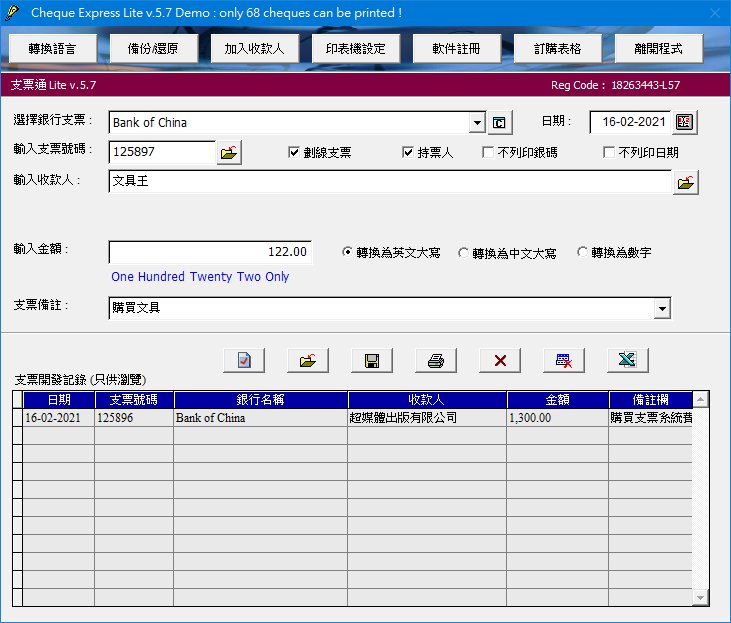The height and width of the screenshot is (623, 731).
Task: Click the new cheque document icon
Action: pyautogui.click(x=244, y=361)
